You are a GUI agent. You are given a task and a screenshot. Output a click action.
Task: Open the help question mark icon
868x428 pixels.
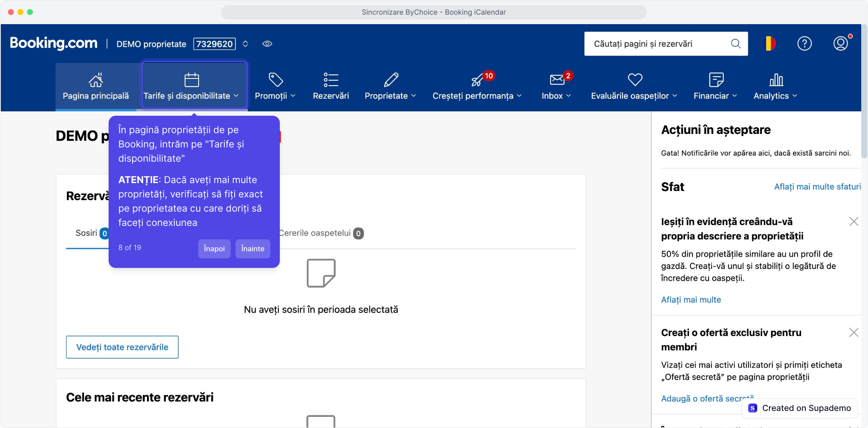[804, 44]
